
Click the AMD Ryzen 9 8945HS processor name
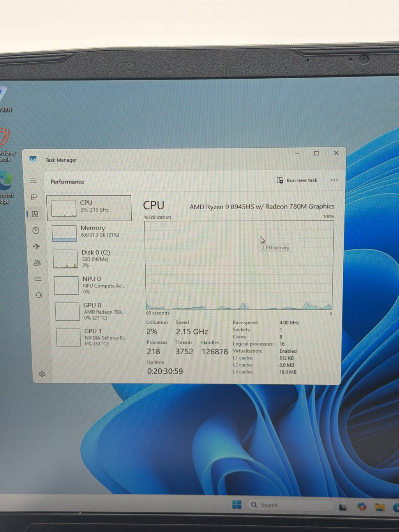coord(262,207)
